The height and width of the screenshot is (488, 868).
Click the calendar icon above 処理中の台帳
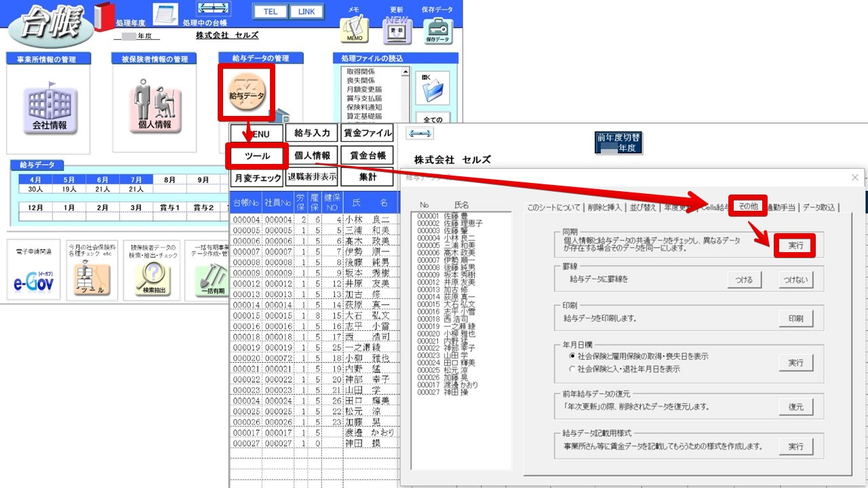click(x=164, y=14)
